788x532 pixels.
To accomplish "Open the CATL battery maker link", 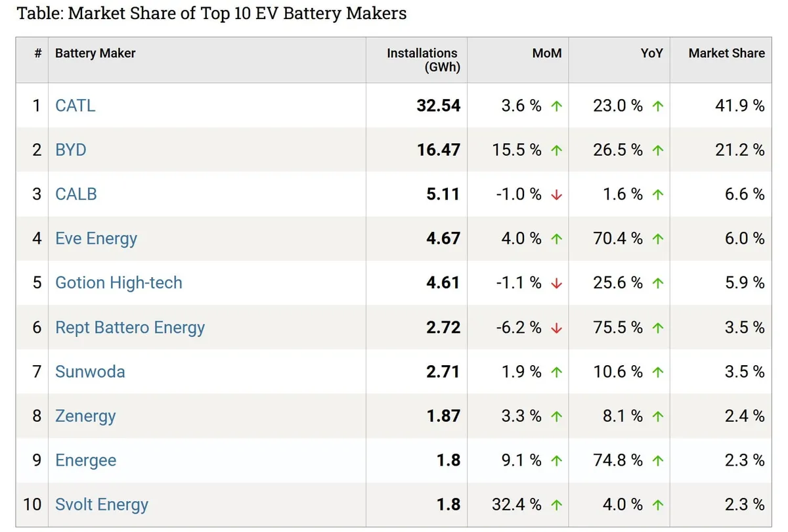I will [76, 105].
